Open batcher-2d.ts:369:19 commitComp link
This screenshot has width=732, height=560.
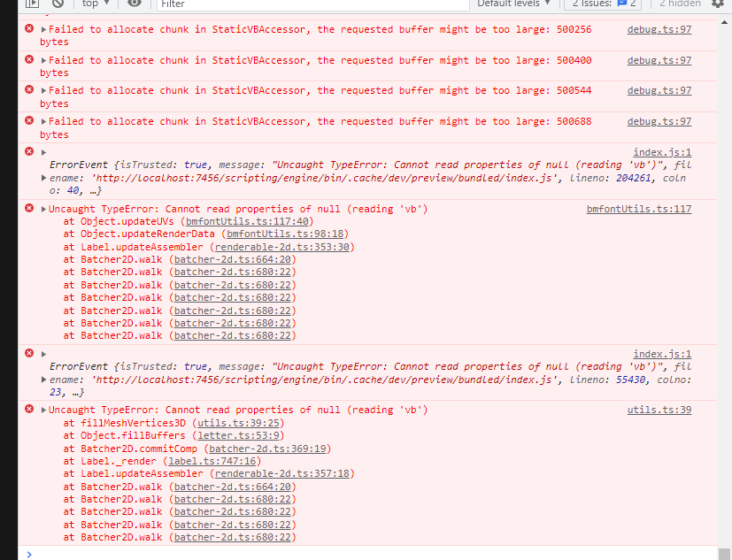coord(267,449)
